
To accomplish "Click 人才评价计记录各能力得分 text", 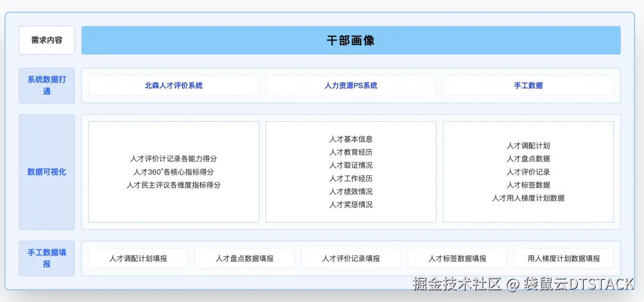I will click(174, 159).
